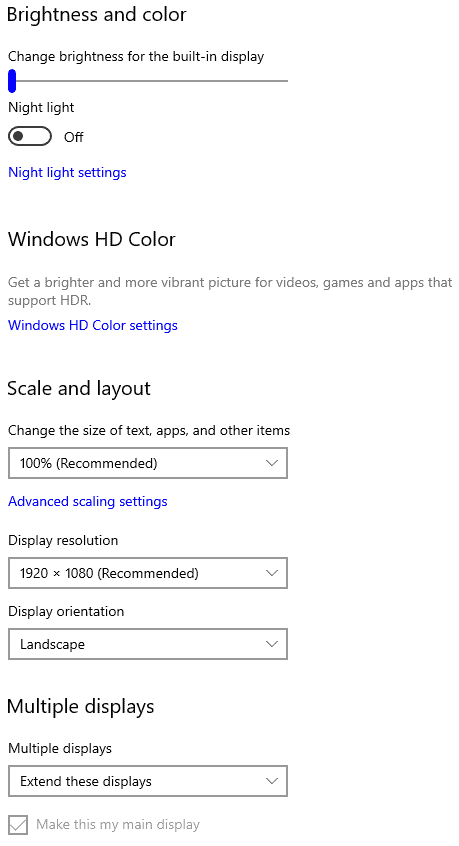Click the Brightness and color heading
Viewport: 459px width, 846px height.
point(97,14)
